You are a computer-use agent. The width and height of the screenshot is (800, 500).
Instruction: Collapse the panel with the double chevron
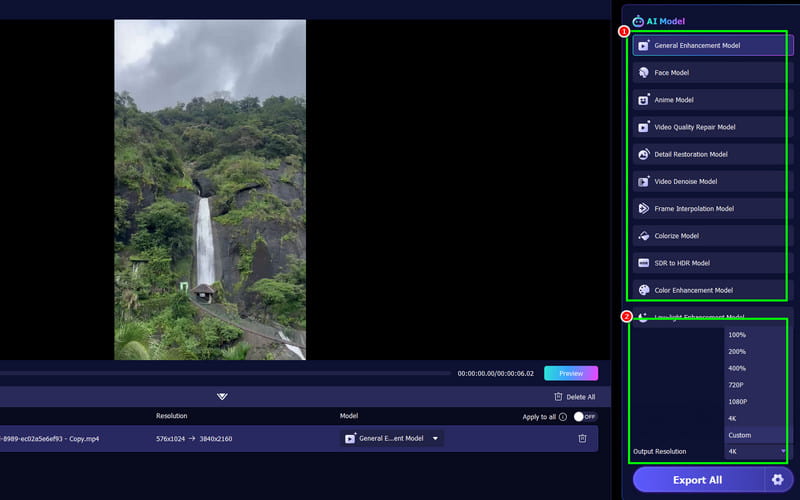pyautogui.click(x=222, y=397)
